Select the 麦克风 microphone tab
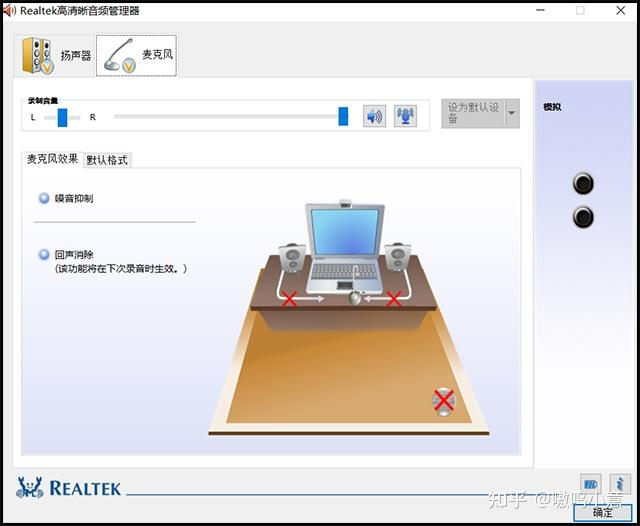640x526 pixels. coord(136,55)
